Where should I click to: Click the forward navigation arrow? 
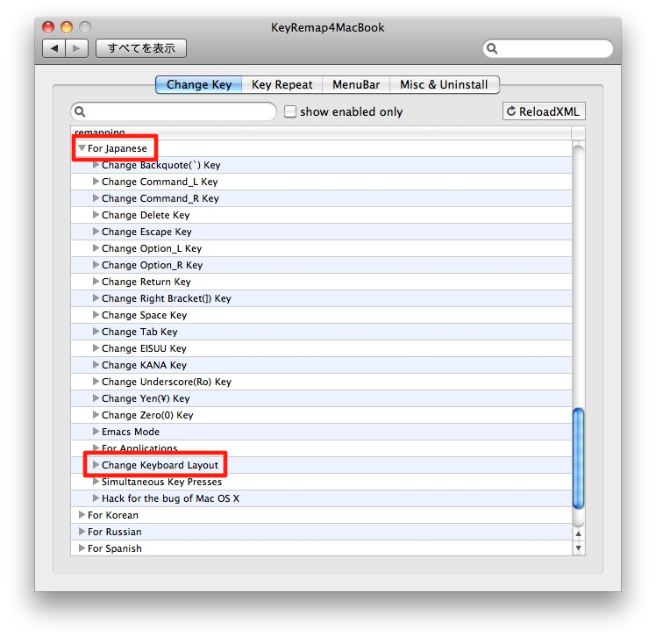coord(76,49)
